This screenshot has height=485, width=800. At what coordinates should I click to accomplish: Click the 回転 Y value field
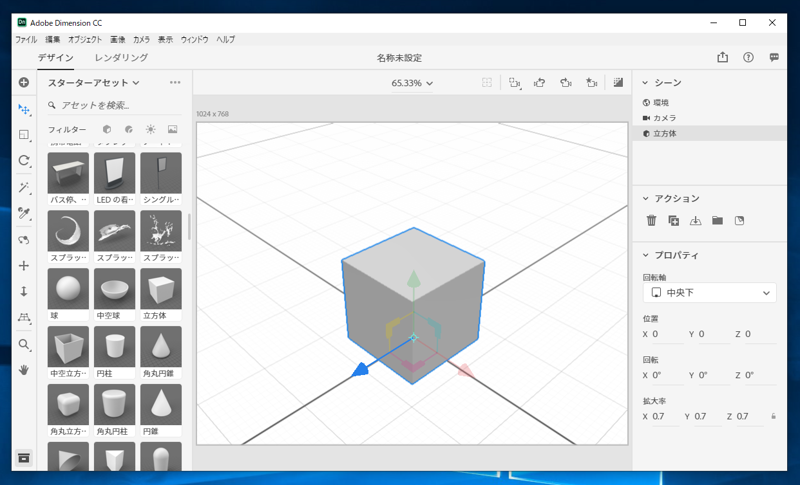click(713, 375)
